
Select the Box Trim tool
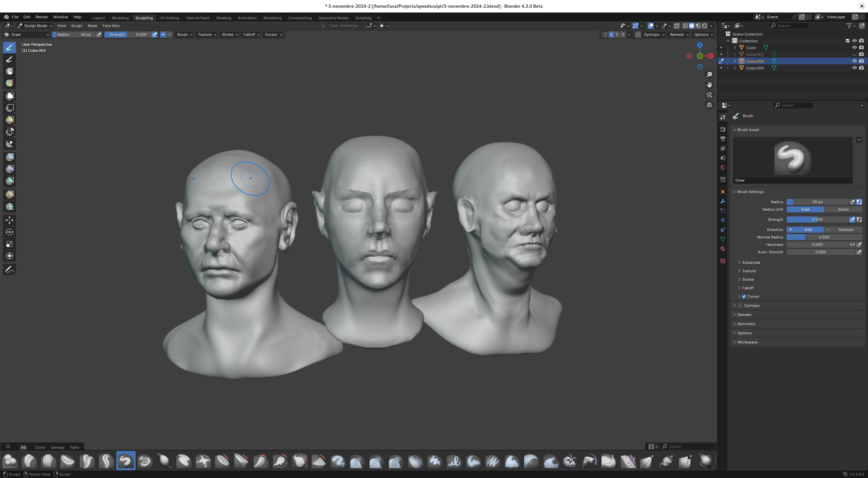pos(9,132)
